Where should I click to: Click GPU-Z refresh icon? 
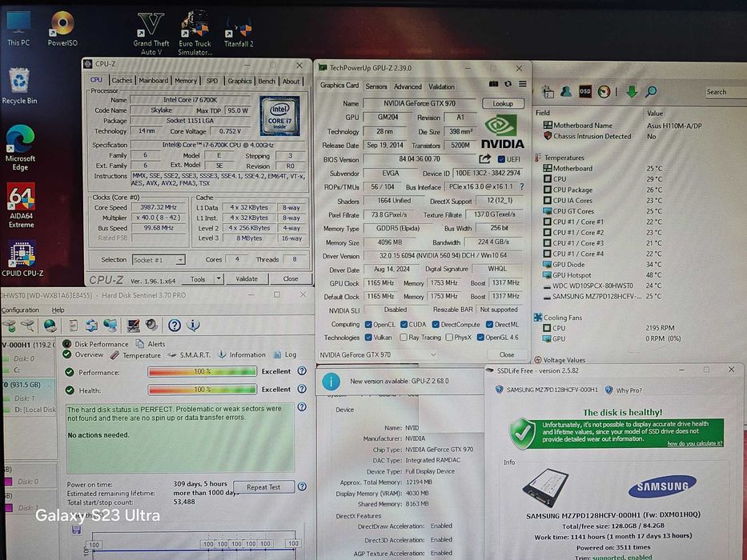pos(508,84)
